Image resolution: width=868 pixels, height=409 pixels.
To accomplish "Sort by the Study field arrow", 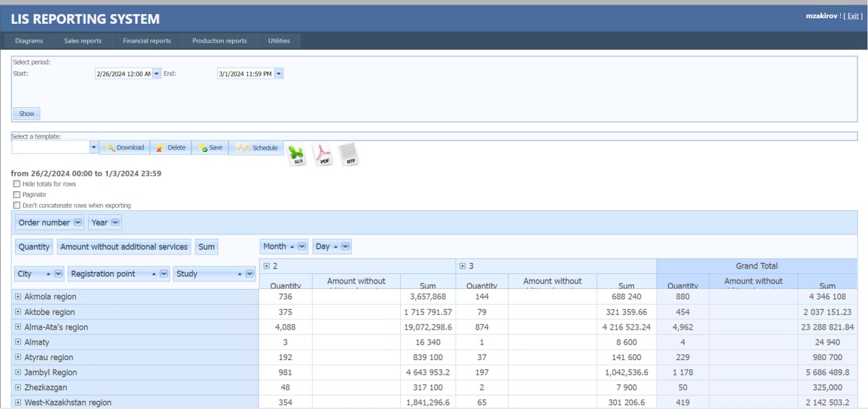I will [x=239, y=274].
